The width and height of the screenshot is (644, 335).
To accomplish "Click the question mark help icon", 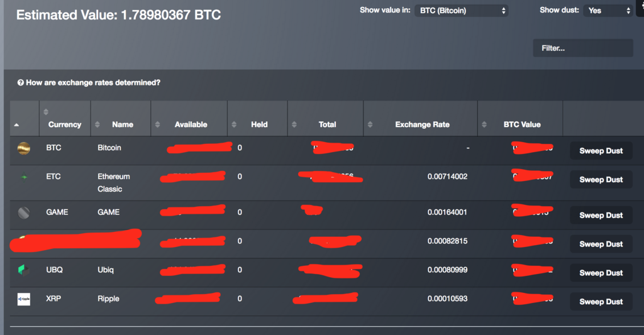I will (21, 82).
